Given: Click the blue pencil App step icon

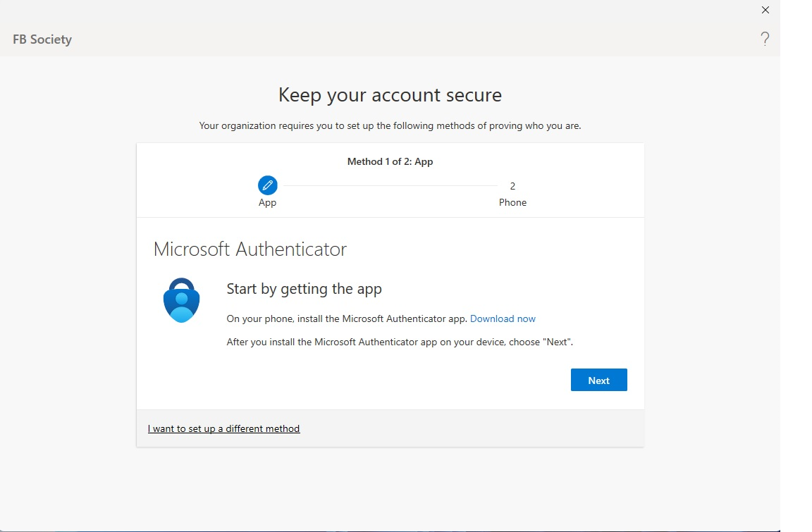Looking at the screenshot, I should point(267,186).
